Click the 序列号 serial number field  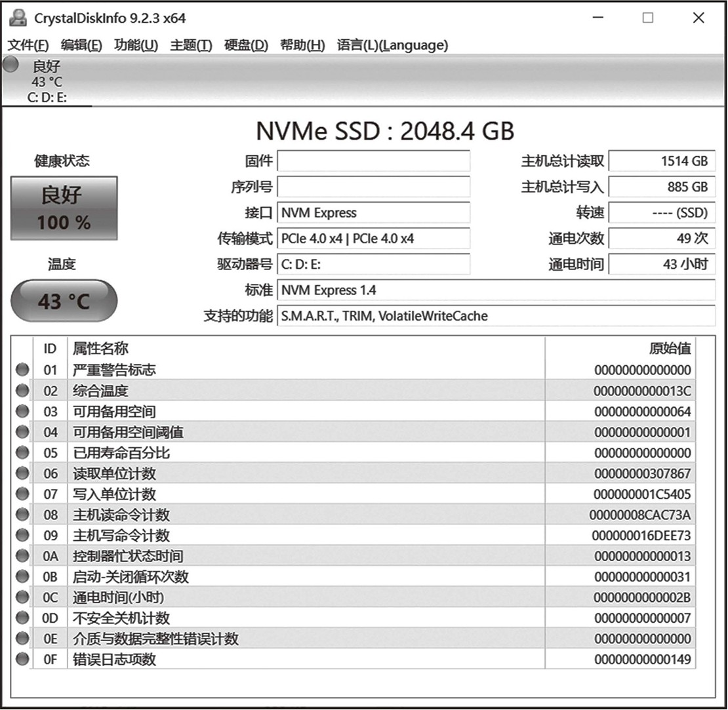coord(373,187)
